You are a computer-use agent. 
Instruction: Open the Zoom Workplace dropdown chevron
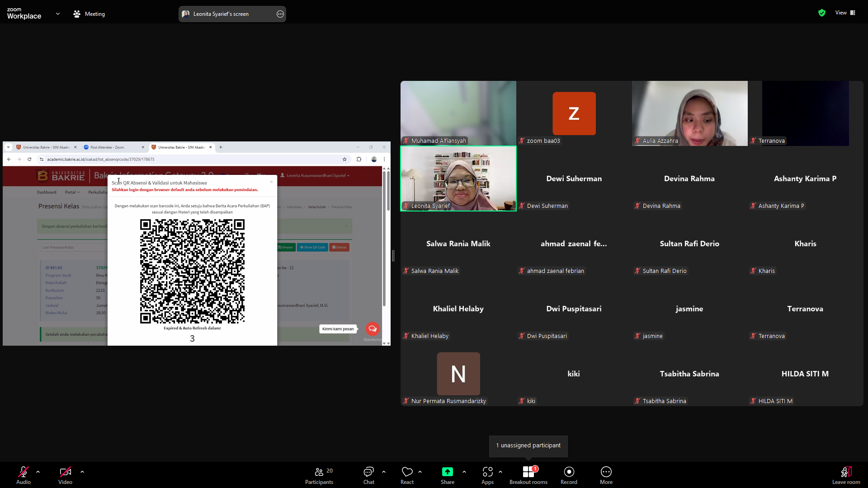[58, 14]
